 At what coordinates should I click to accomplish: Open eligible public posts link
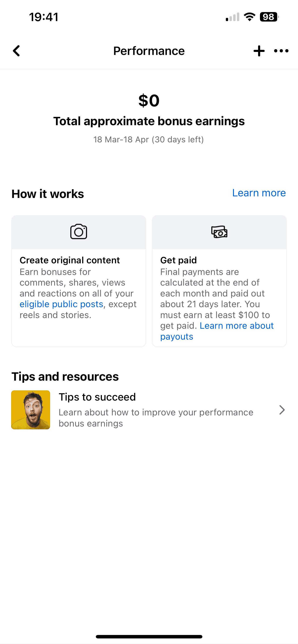click(x=61, y=304)
